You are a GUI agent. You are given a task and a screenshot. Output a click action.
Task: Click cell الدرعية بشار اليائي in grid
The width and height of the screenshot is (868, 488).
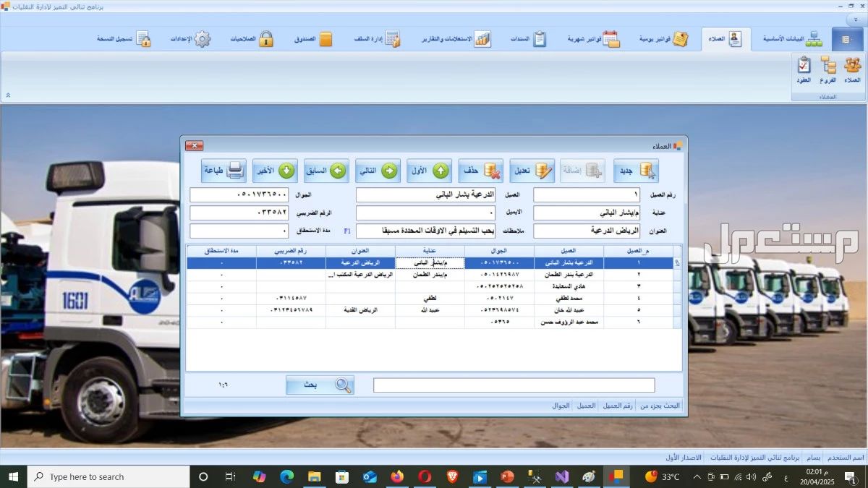click(569, 263)
